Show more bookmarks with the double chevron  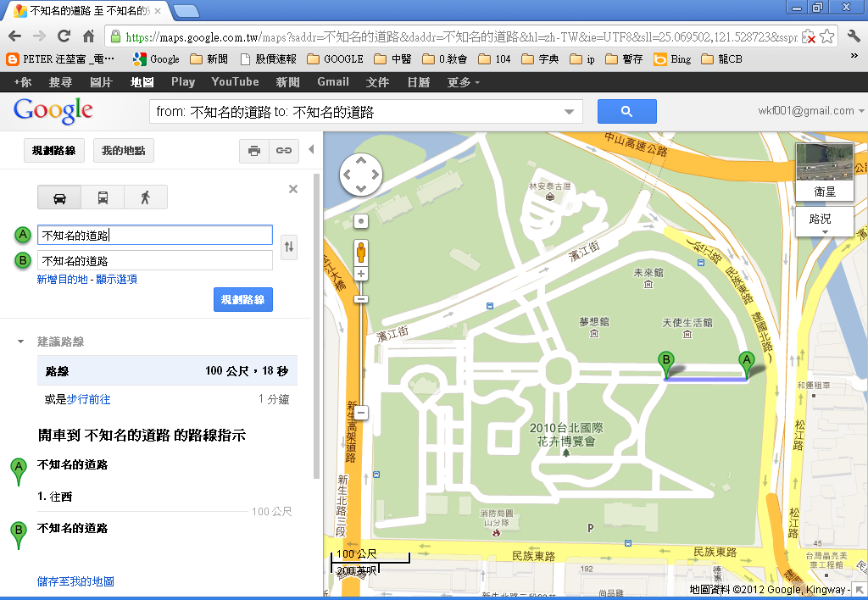(854, 57)
